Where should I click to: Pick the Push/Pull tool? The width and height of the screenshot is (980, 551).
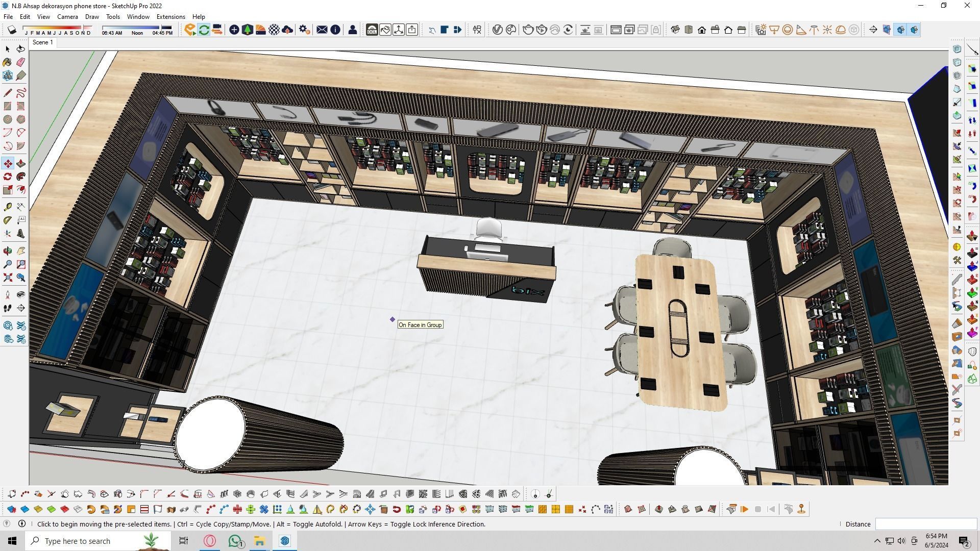pyautogui.click(x=21, y=164)
